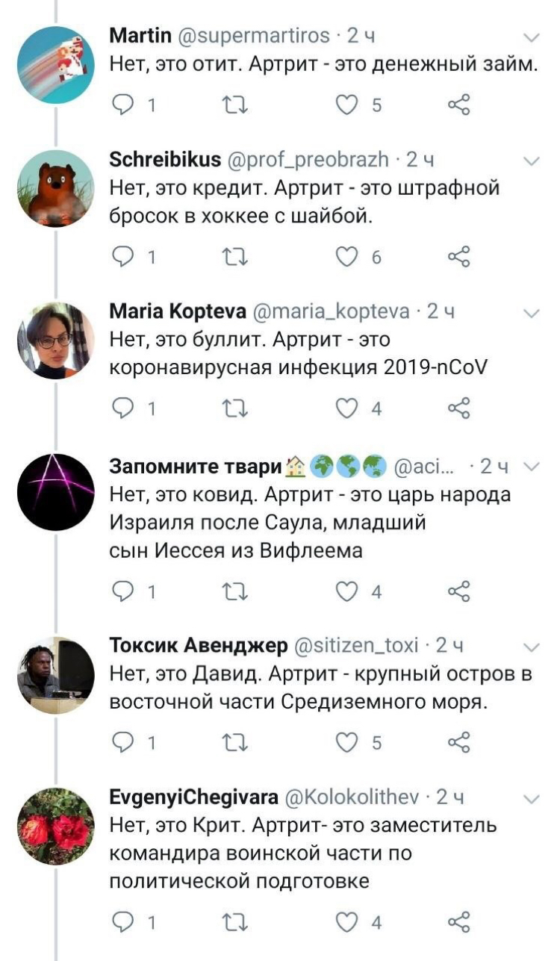
Task: Reply to Токсик Авенджер's tweet
Action: tap(122, 743)
